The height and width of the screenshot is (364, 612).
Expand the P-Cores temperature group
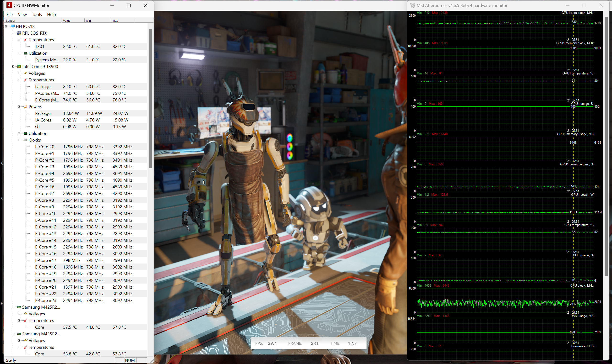(26, 93)
